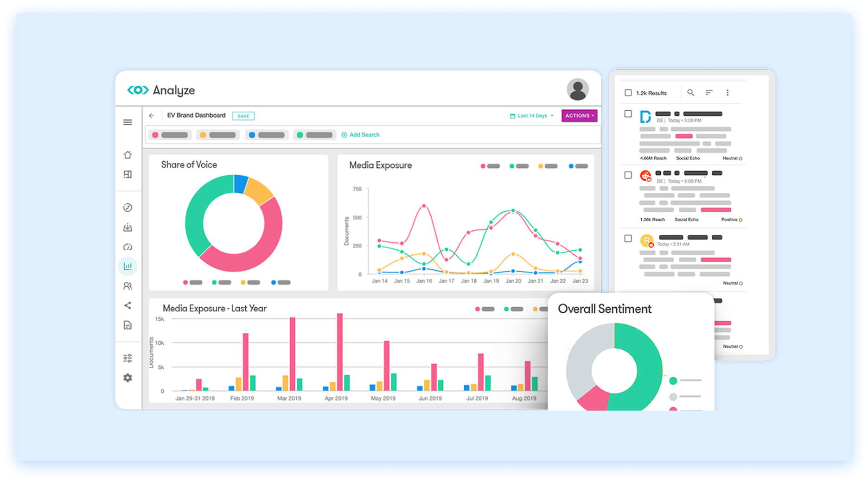
Task: Open Settings via the gear icon
Action: click(x=128, y=378)
